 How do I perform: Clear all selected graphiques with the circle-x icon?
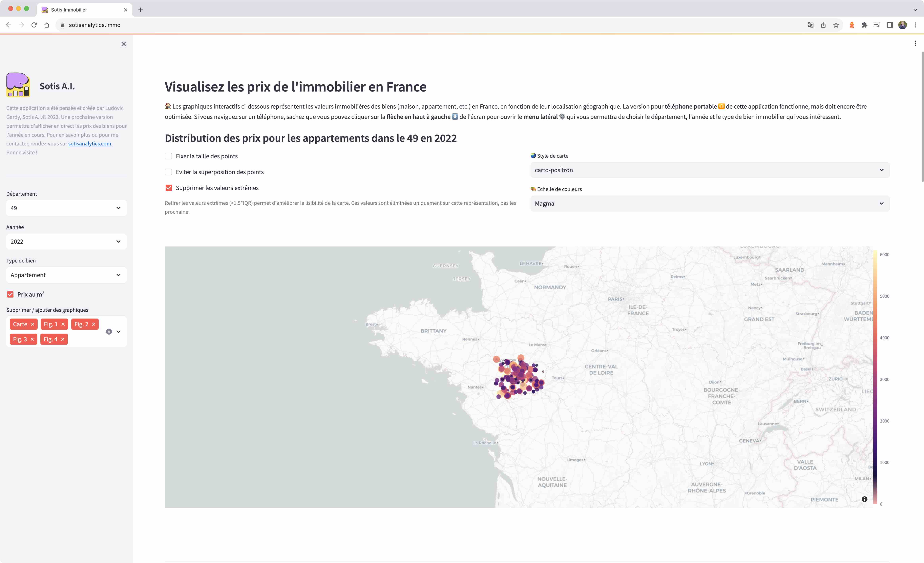(x=109, y=332)
